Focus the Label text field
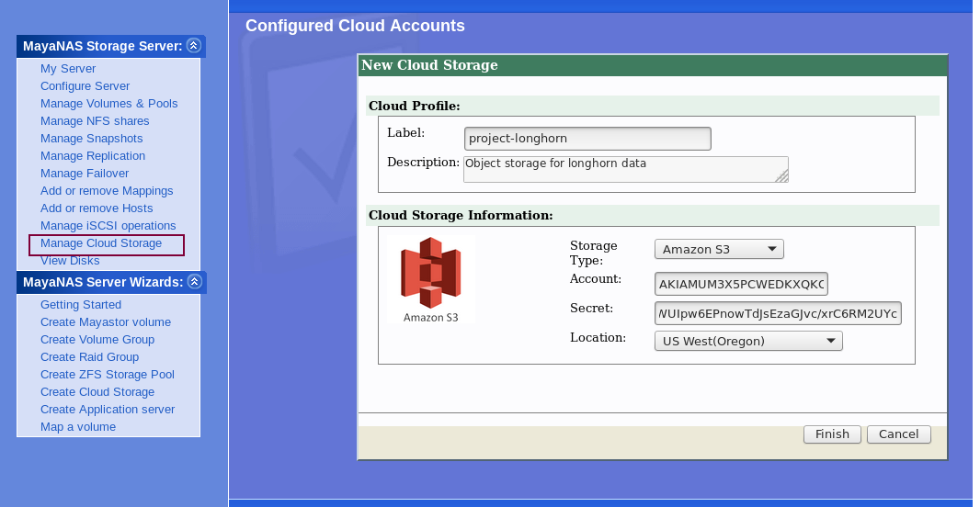This screenshot has height=507, width=980. coord(587,139)
